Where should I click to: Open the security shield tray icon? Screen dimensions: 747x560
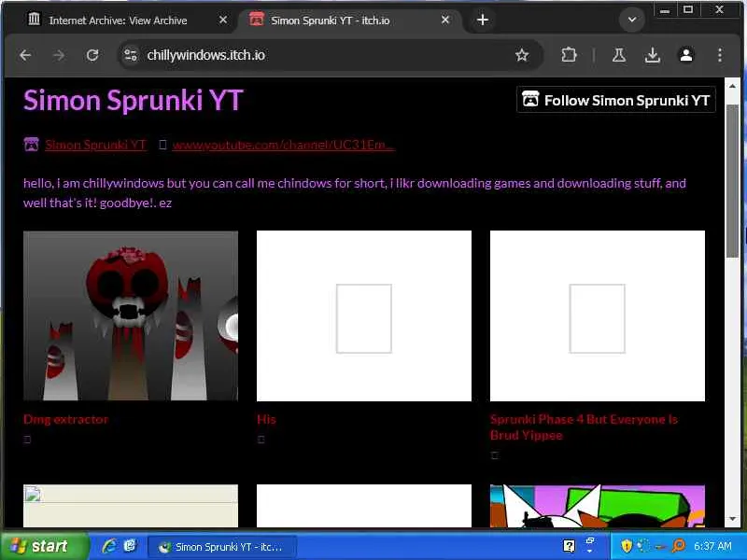click(x=627, y=546)
